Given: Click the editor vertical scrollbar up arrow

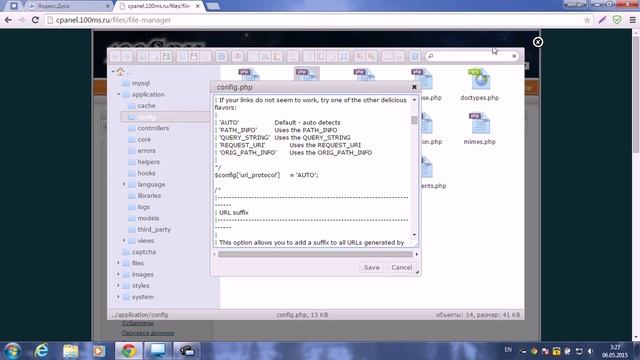Looking at the screenshot, I should (x=414, y=99).
